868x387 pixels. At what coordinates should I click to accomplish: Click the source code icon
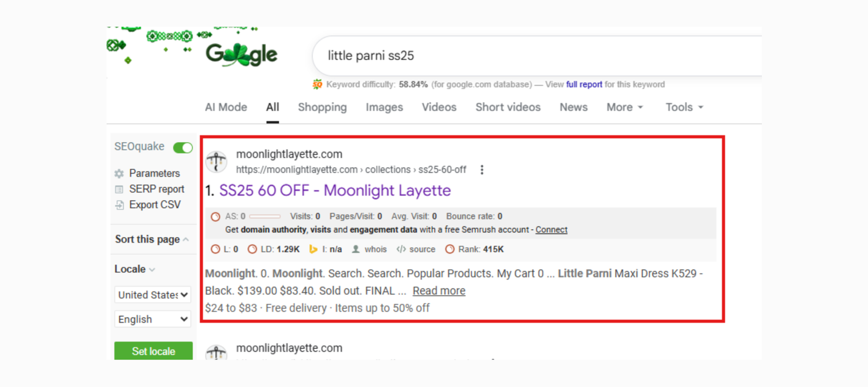coord(401,249)
